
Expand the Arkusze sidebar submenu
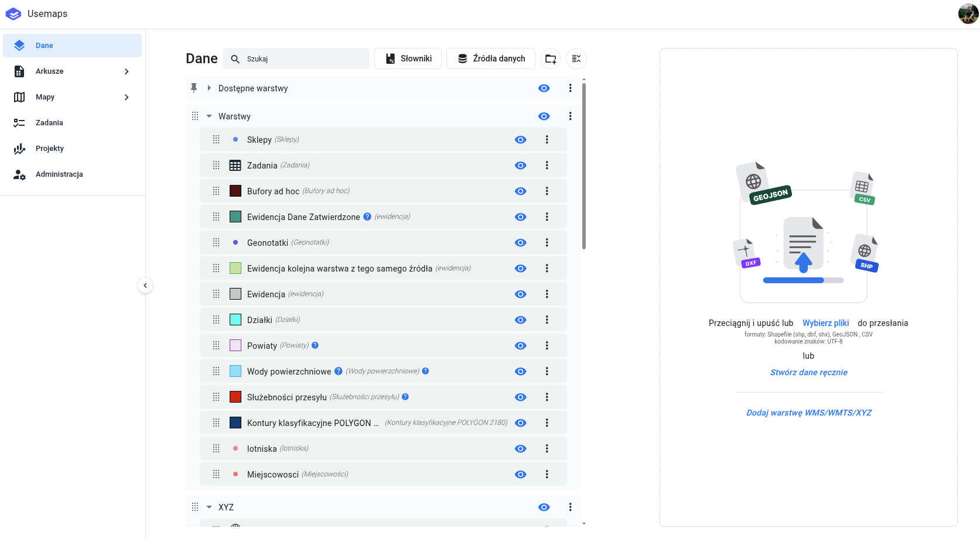[127, 71]
